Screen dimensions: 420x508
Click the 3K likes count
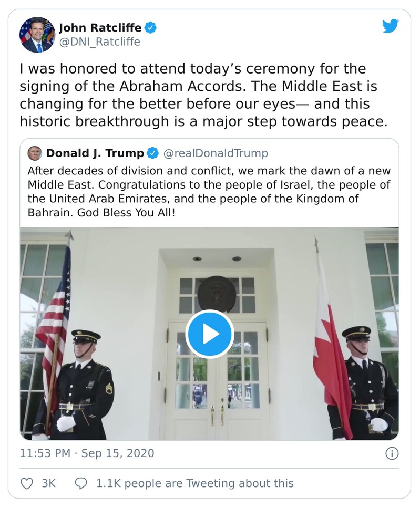(x=48, y=483)
